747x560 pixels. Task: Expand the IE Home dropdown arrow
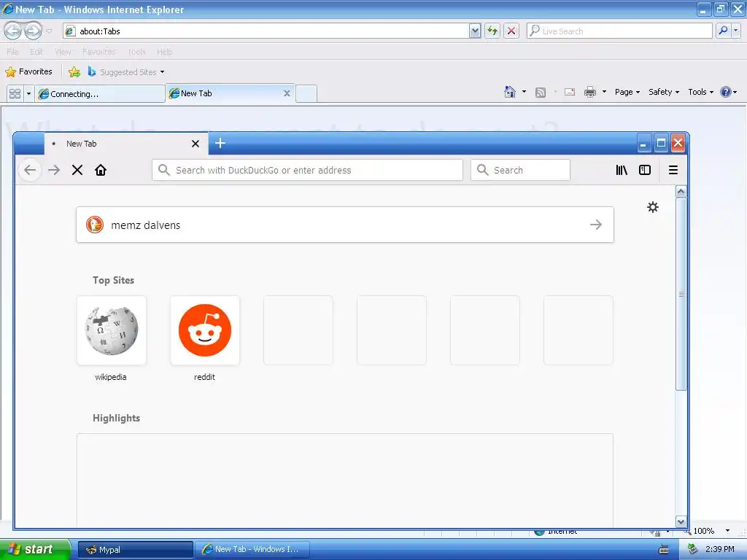(x=524, y=92)
